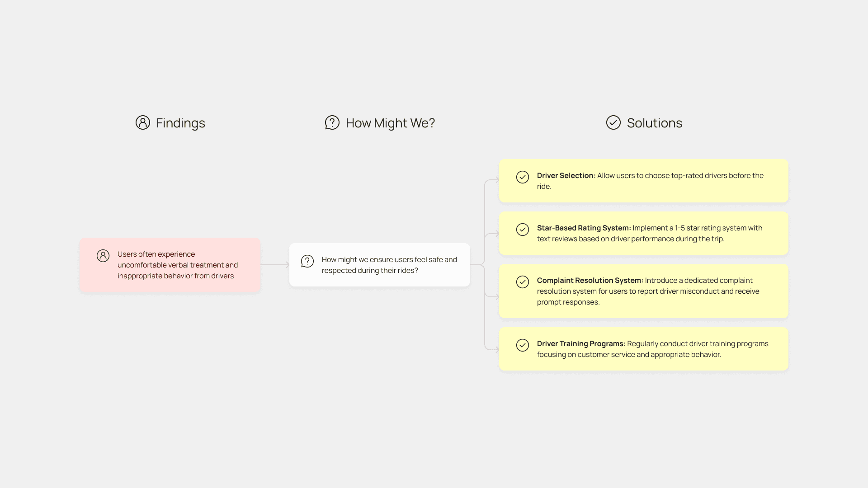
Task: Click the checkmark on Driver Training Programs card
Action: pos(523,345)
